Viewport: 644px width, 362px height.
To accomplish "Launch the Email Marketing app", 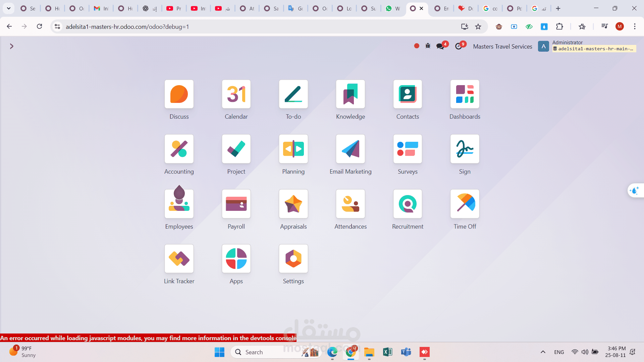I will pos(351,149).
